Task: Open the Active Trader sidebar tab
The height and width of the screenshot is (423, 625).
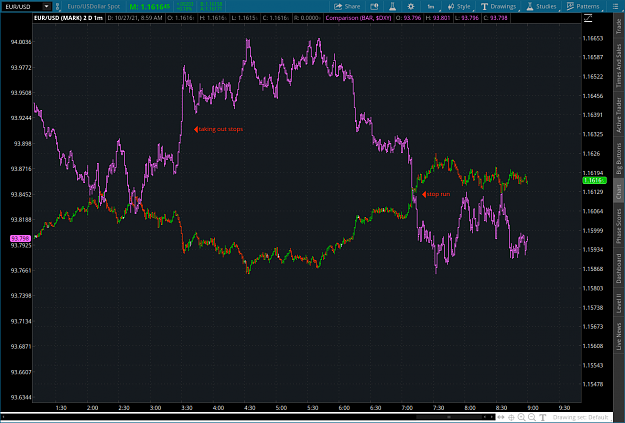Action: (619, 115)
